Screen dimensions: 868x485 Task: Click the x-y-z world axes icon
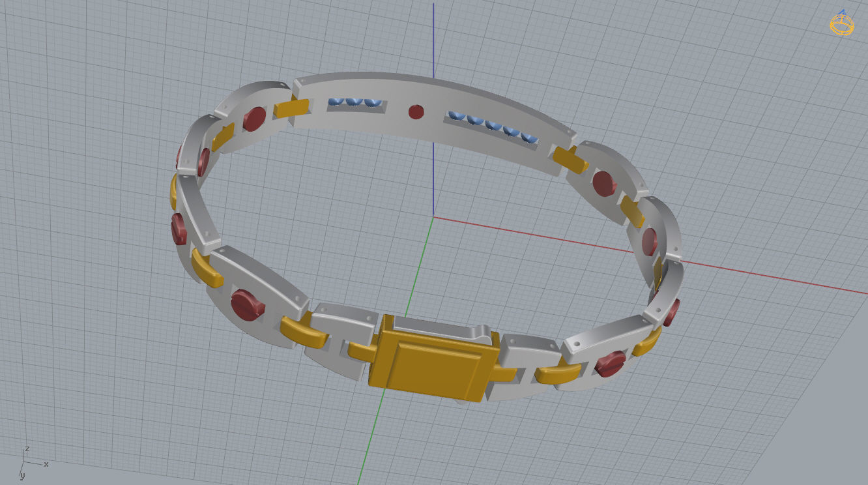point(34,463)
